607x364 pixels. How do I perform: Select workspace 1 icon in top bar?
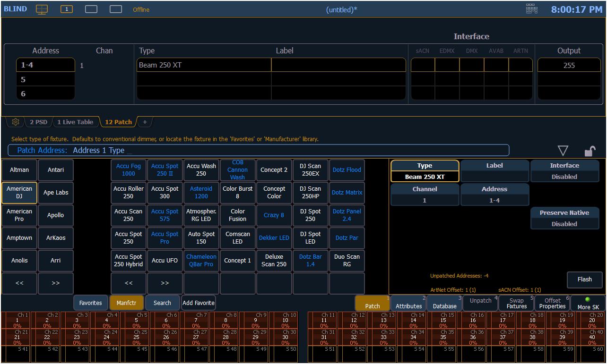tap(67, 9)
